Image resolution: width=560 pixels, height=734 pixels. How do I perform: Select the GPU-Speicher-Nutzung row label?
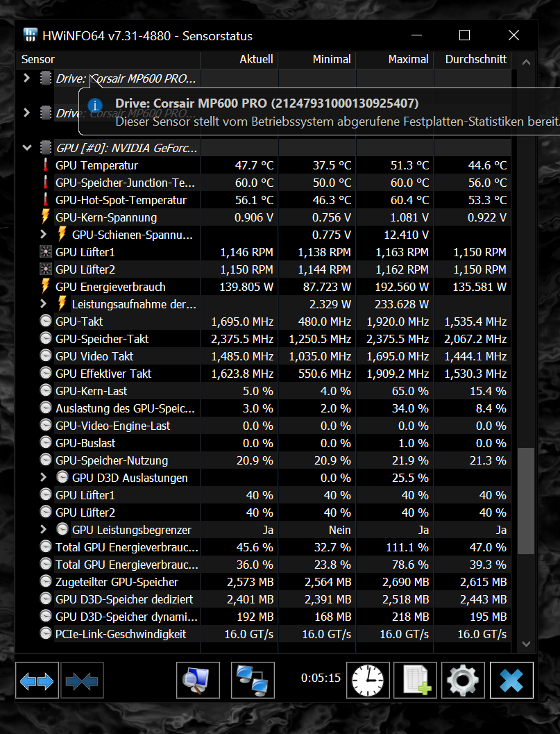(111, 460)
